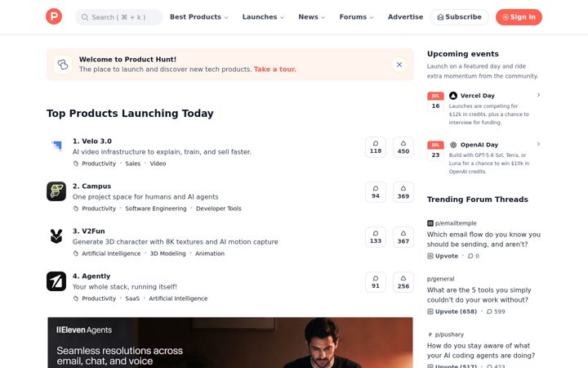Upvote Velo 3.0 (450)

coord(403,147)
